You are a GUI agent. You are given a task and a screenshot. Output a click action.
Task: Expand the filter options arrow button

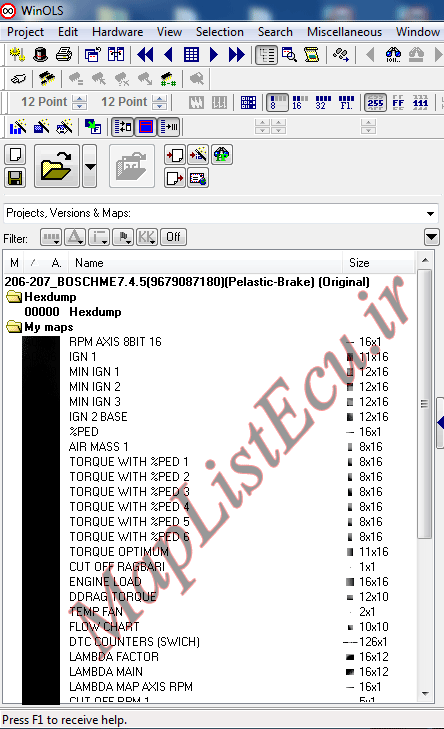coord(431,237)
